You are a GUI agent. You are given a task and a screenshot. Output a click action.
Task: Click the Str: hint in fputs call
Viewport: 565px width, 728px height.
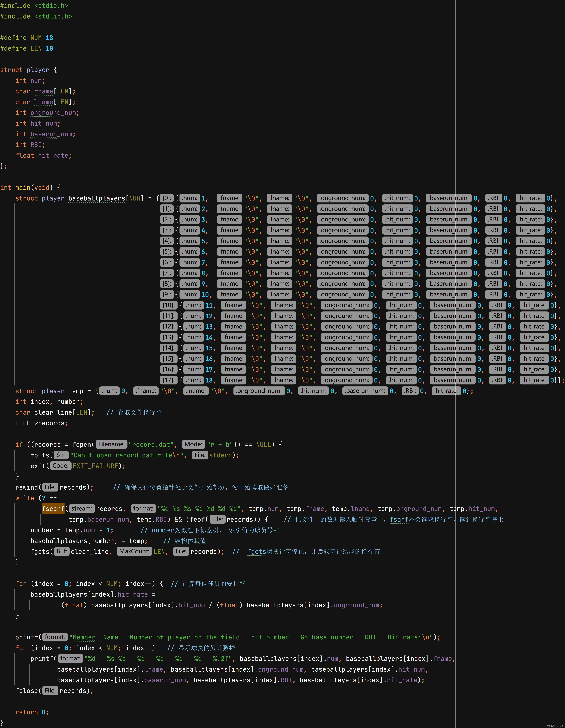tap(61, 455)
